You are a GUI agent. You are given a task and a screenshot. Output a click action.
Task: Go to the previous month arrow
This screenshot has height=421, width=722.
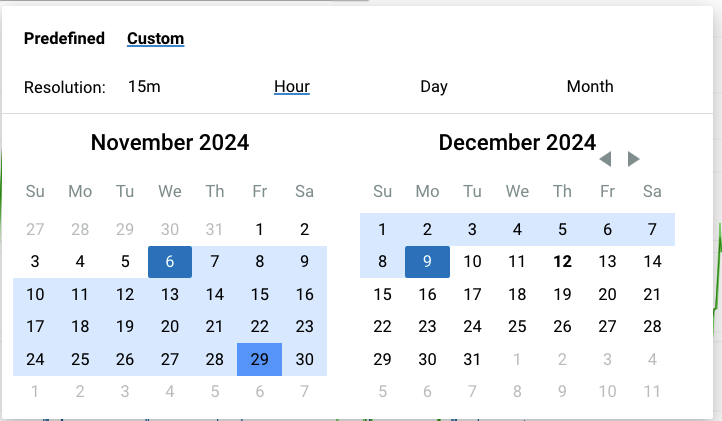(x=605, y=159)
